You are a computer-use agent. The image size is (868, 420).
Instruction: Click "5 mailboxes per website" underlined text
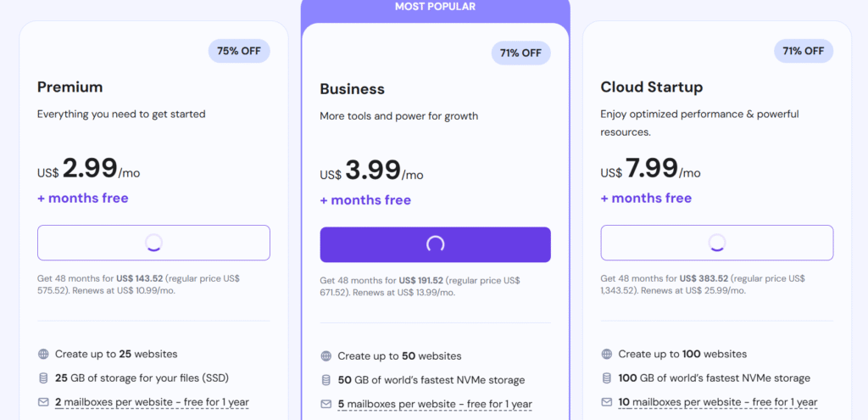[393, 404]
